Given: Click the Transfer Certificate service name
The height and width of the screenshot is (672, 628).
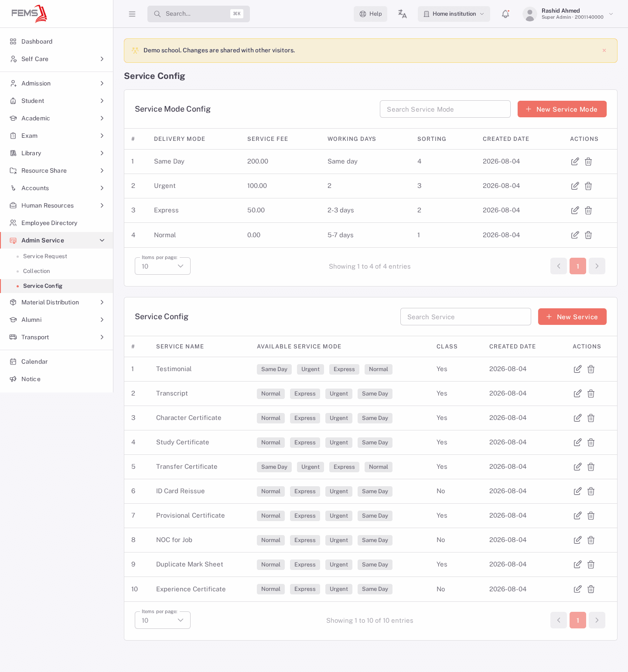Looking at the screenshot, I should point(187,467).
